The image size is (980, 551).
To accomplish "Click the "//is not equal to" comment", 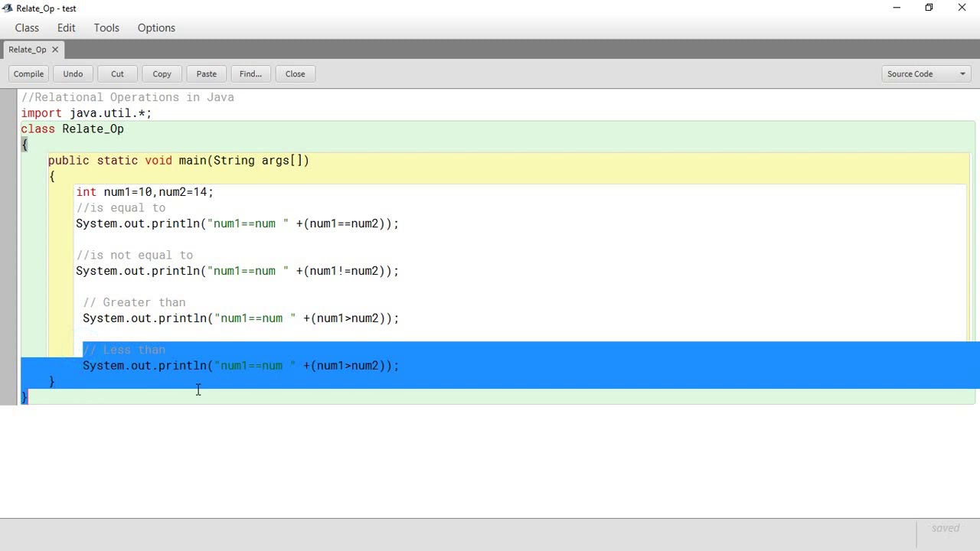I will pyautogui.click(x=134, y=255).
